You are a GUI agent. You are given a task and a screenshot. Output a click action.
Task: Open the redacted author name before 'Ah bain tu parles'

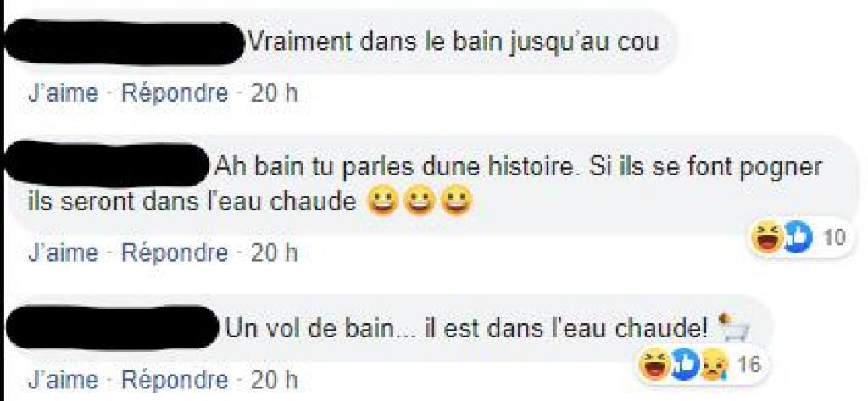click(108, 164)
